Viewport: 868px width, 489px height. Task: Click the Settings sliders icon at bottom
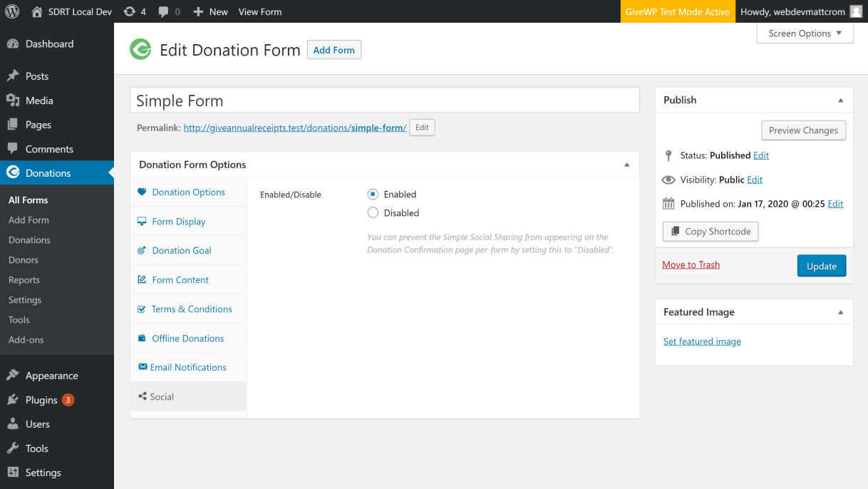13,472
